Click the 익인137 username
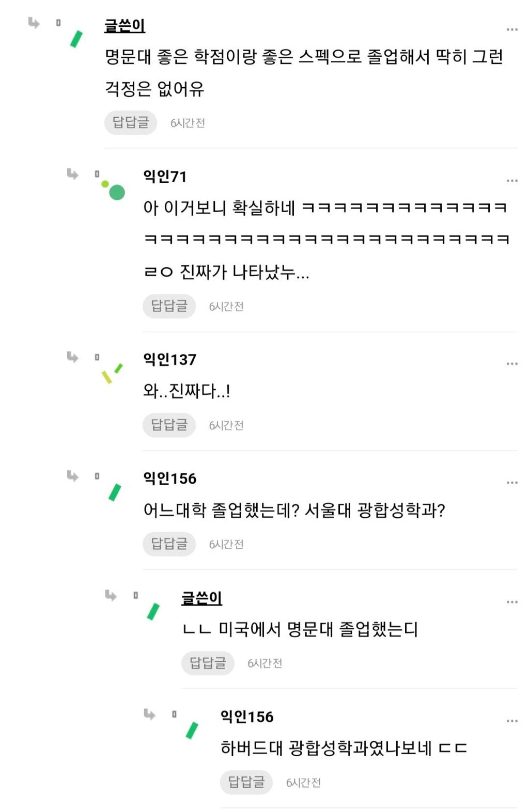Image resolution: width=529 pixels, height=812 pixels. [169, 360]
